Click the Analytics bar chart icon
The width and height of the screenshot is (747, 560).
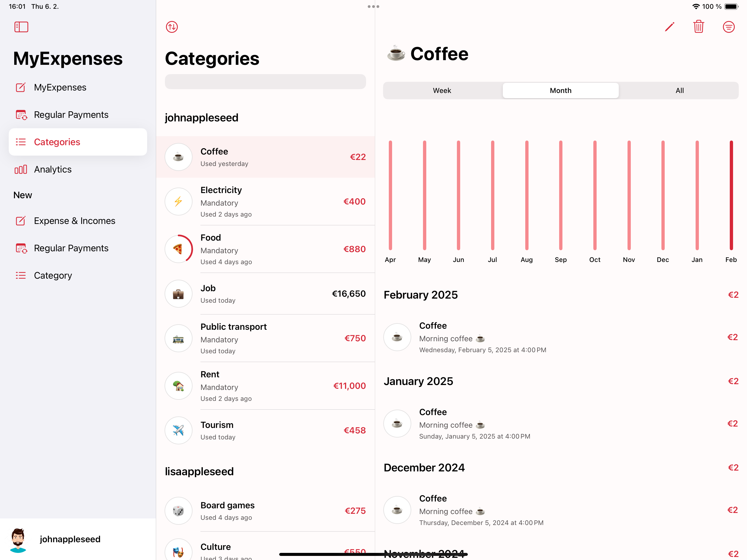coord(21,170)
